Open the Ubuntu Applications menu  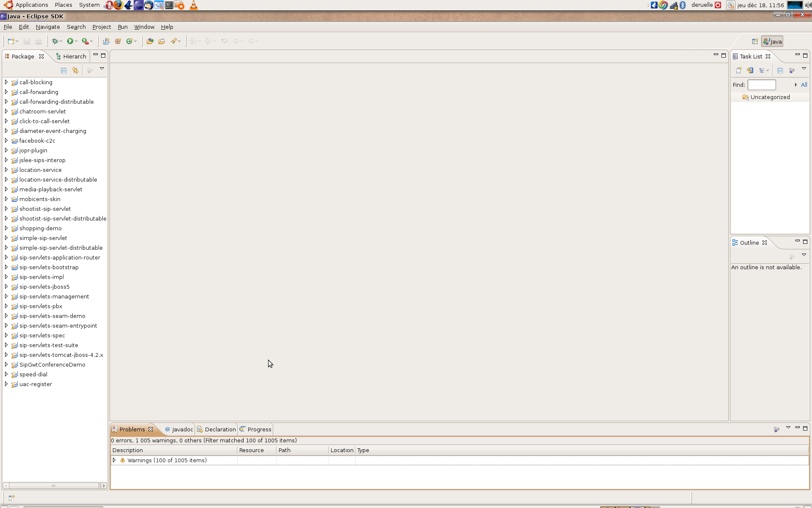point(27,5)
